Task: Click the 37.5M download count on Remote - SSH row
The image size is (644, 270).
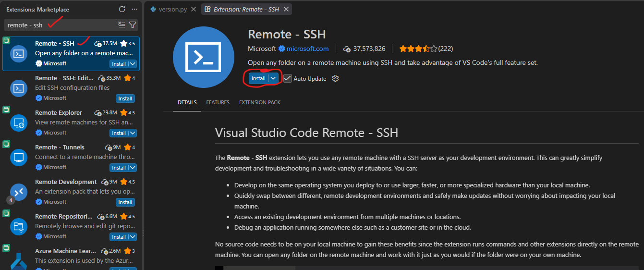Action: click(x=106, y=43)
